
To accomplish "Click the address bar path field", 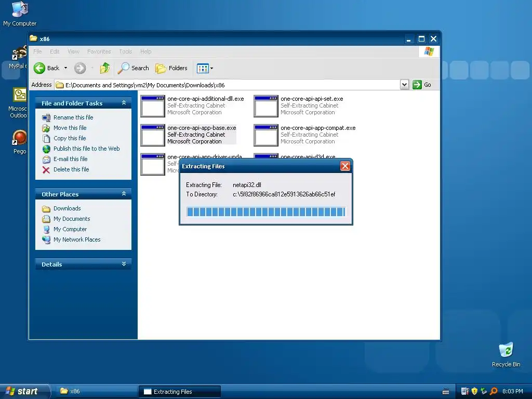I will point(228,85).
